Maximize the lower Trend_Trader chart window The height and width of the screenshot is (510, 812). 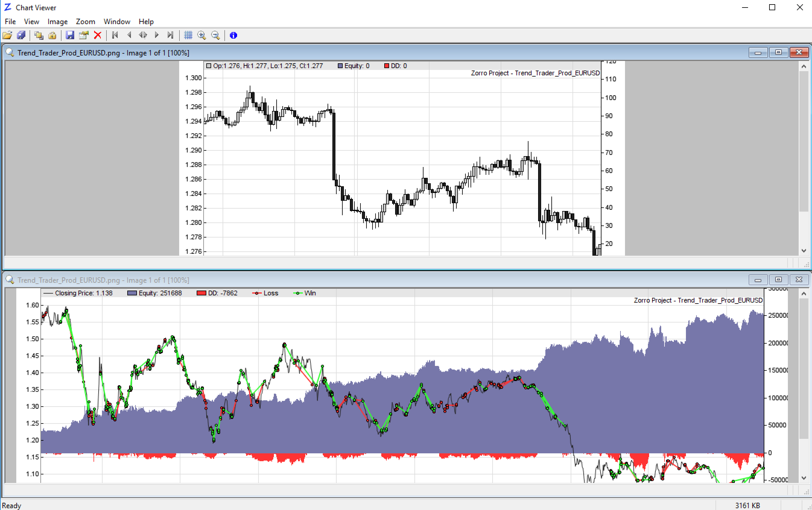778,280
